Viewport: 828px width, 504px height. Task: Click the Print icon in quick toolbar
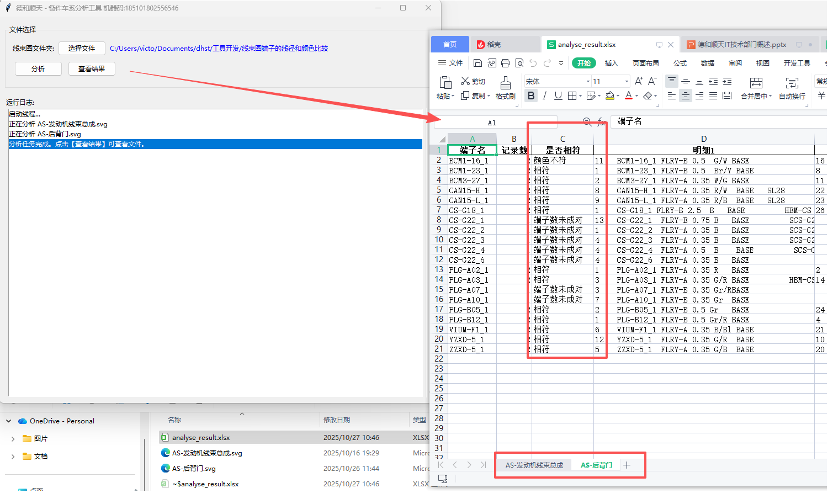[505, 63]
